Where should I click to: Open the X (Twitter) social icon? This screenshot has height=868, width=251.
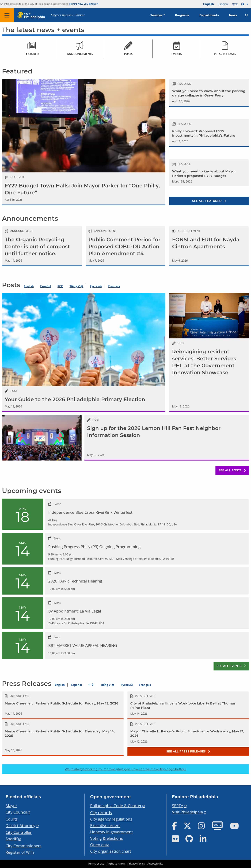tap(187, 826)
